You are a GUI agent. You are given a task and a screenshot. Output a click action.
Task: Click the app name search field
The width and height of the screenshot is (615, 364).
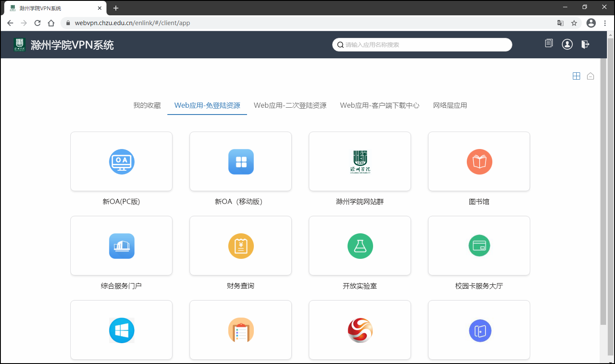pyautogui.click(x=422, y=45)
